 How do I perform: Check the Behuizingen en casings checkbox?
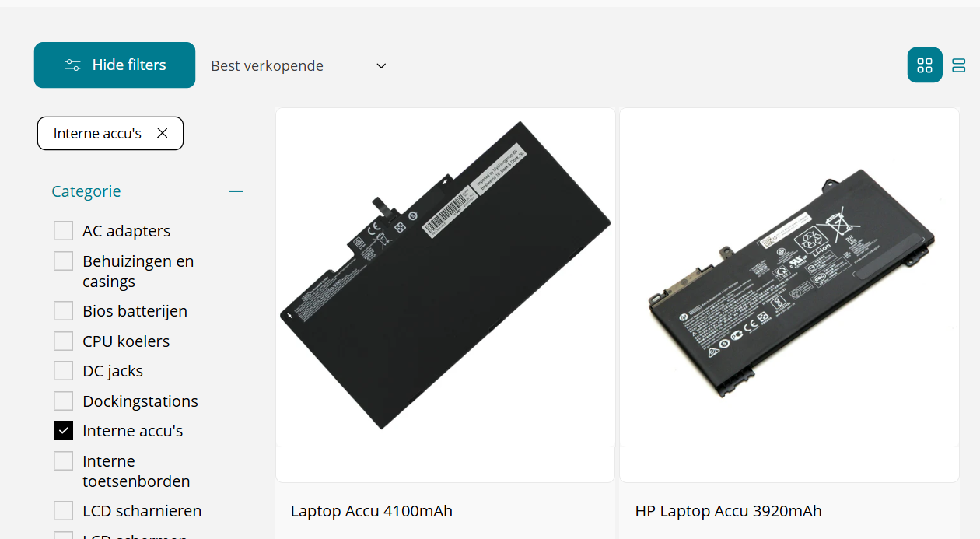pyautogui.click(x=63, y=261)
